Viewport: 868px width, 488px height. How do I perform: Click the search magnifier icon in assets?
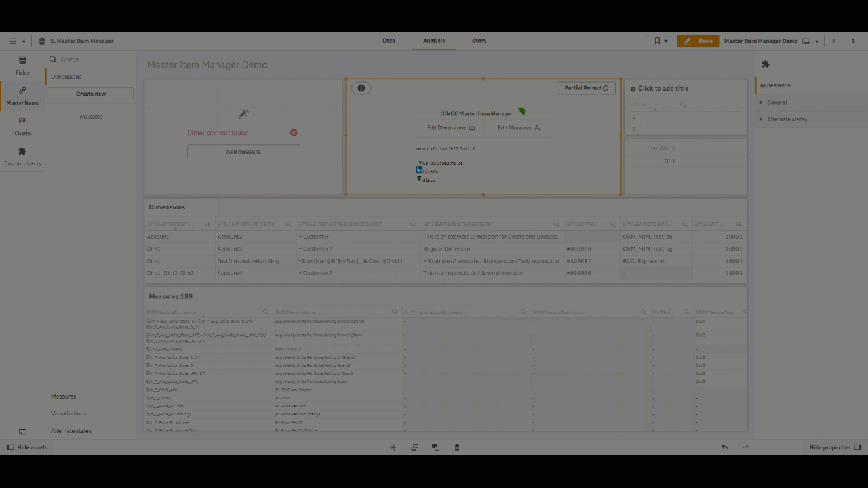pyautogui.click(x=53, y=60)
